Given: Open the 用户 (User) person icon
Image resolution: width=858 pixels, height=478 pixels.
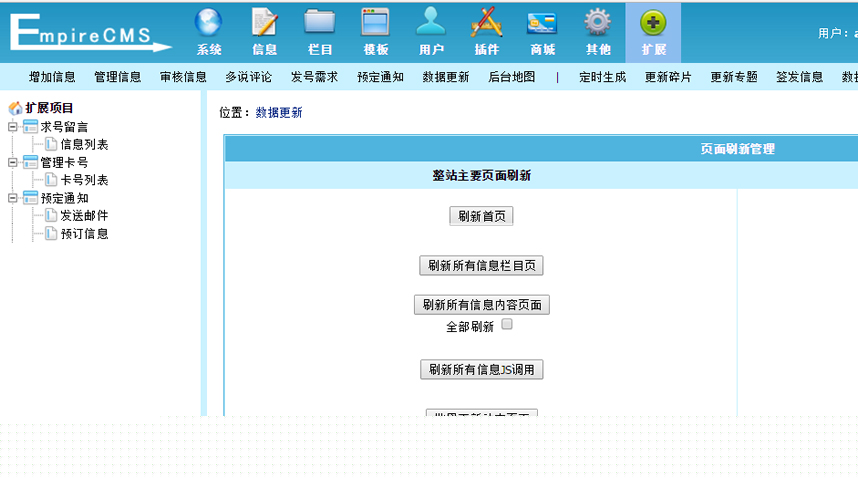Looking at the screenshot, I should (431, 22).
